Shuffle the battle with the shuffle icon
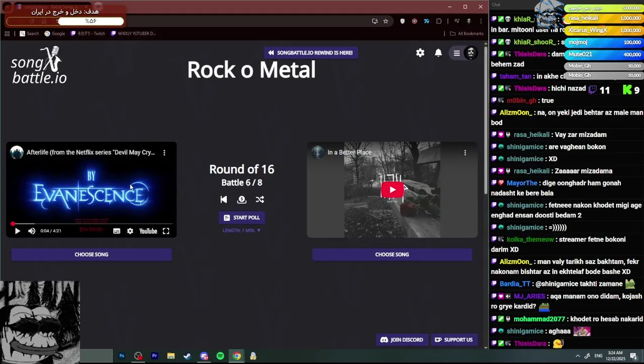This screenshot has width=644, height=364. [260, 199]
